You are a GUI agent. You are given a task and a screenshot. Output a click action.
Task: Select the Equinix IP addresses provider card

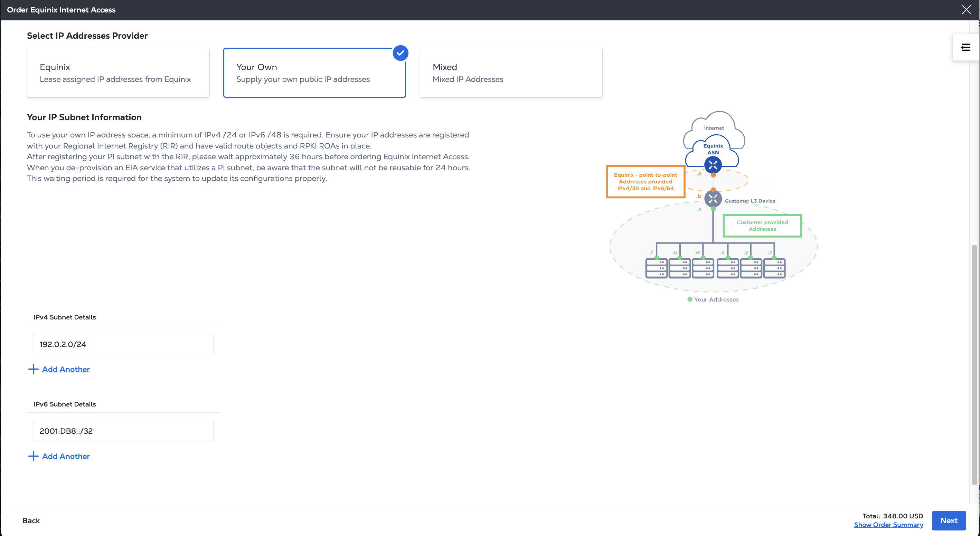pyautogui.click(x=118, y=73)
